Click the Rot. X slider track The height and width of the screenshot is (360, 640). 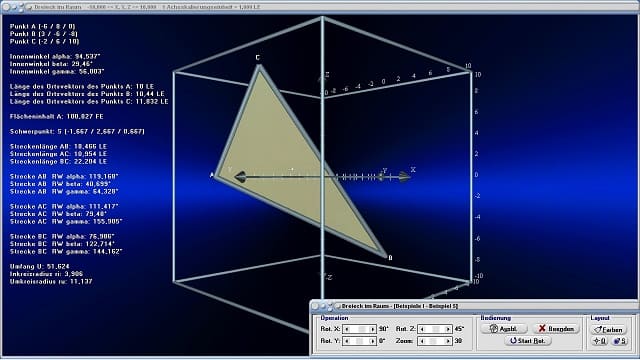(x=360, y=329)
